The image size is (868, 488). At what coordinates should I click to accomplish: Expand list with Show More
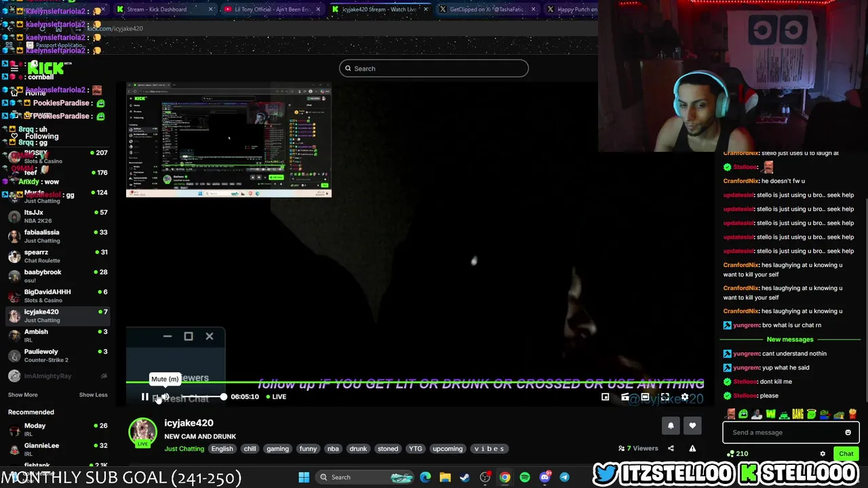click(22, 395)
